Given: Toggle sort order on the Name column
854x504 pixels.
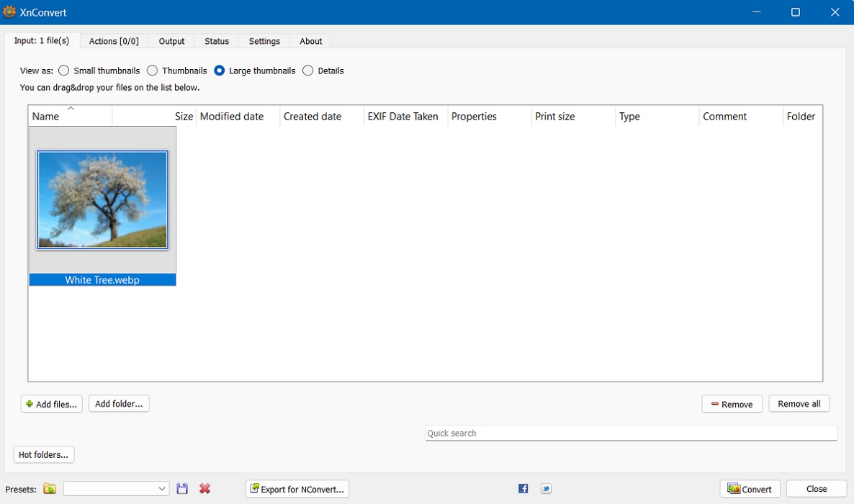Looking at the screenshot, I should (x=70, y=116).
